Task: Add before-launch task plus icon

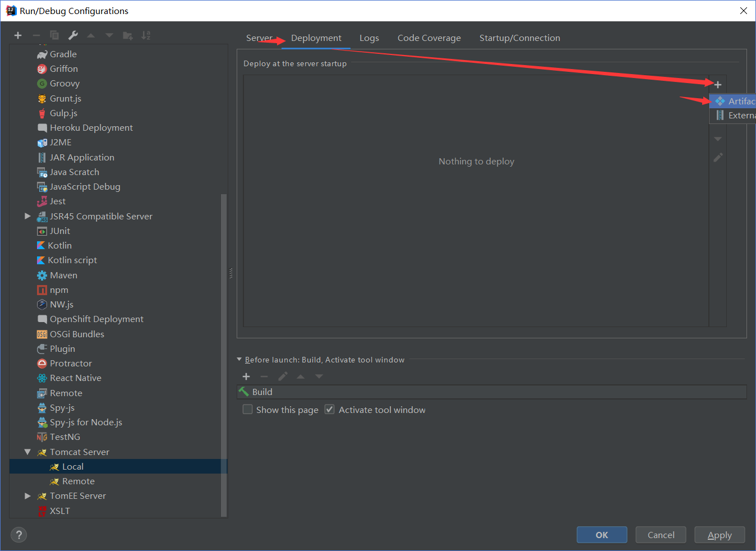Action: [246, 376]
